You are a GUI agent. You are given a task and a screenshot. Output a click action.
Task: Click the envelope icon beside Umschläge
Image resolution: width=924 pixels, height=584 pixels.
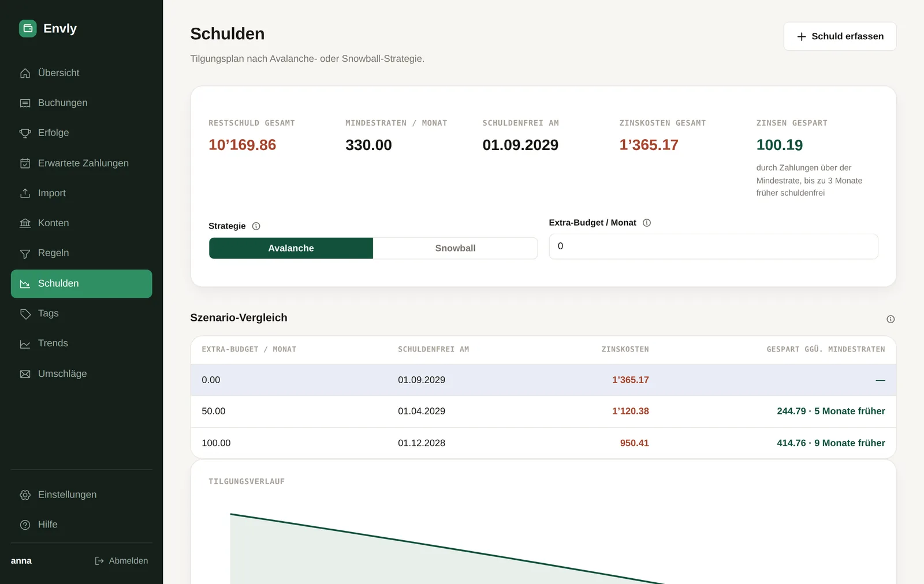coord(25,374)
